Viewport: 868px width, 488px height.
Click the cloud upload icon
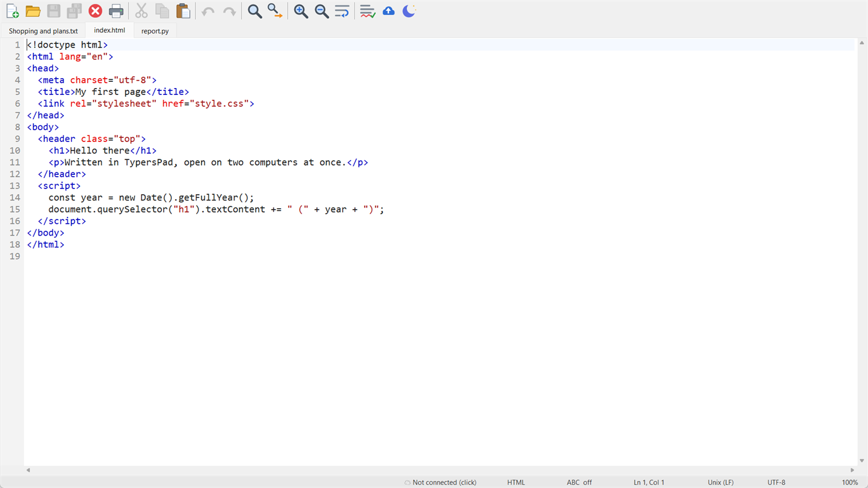click(x=388, y=11)
